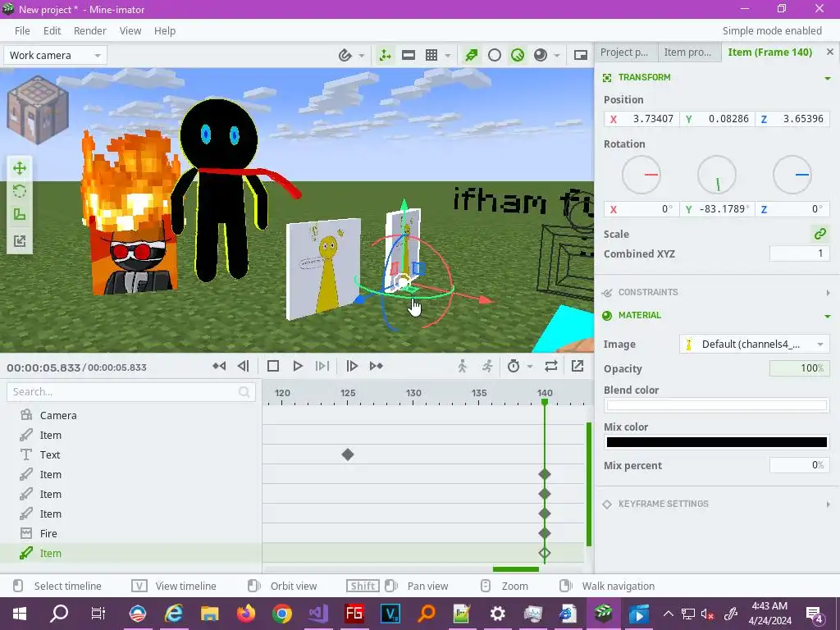Click the white Blend color swatch
Viewport: 840px width, 630px height.
coord(717,405)
